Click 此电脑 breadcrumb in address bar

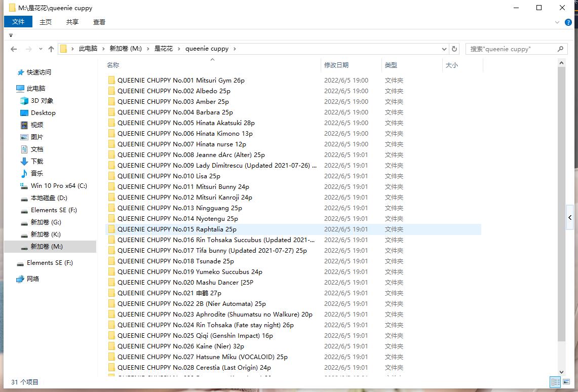tap(88, 49)
